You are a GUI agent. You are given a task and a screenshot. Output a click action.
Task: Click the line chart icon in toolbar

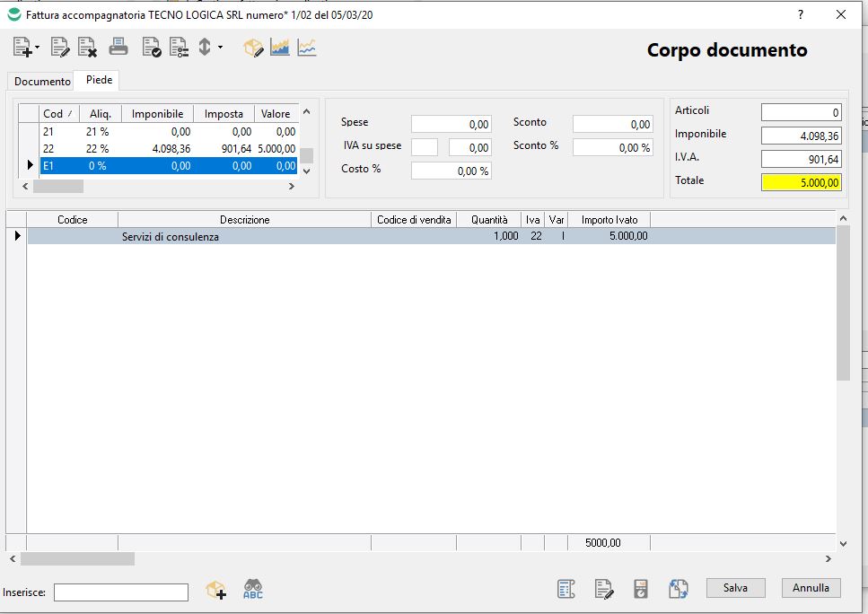(307, 47)
